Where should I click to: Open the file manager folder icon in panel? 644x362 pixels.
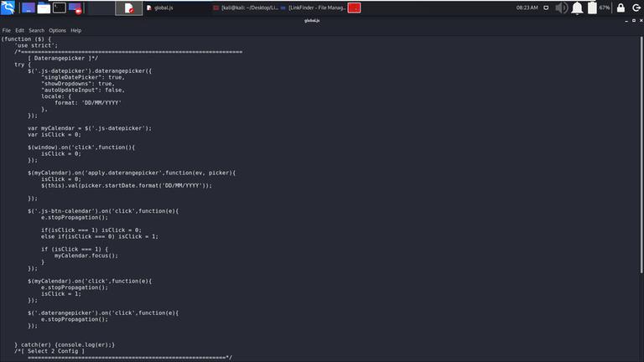44,8
